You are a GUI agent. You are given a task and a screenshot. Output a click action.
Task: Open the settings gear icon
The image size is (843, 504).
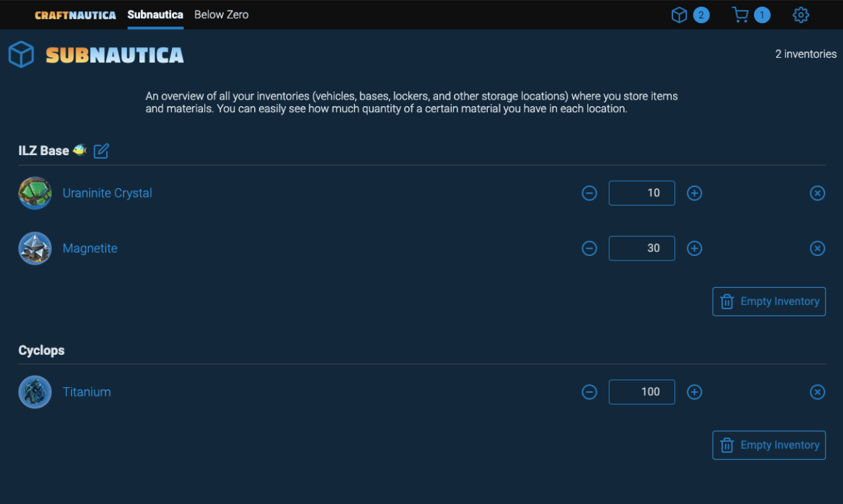pyautogui.click(x=801, y=15)
